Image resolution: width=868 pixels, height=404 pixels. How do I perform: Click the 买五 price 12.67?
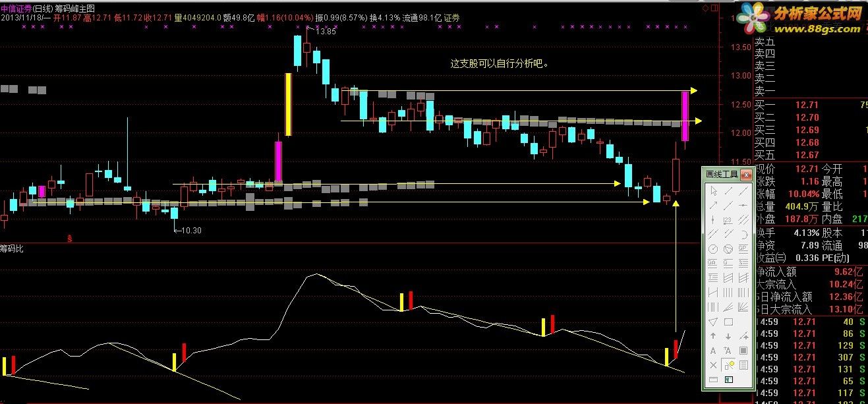(x=807, y=156)
